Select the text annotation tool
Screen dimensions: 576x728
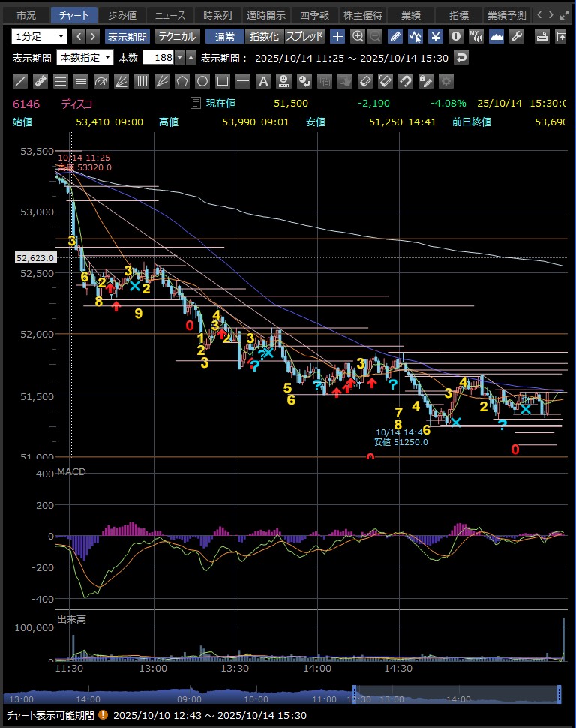[x=263, y=81]
